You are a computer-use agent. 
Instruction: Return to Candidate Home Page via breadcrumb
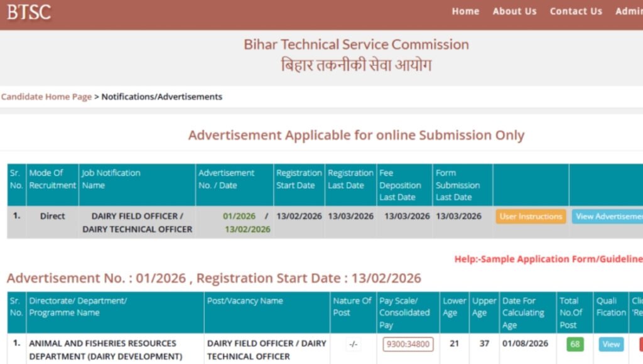(46, 96)
